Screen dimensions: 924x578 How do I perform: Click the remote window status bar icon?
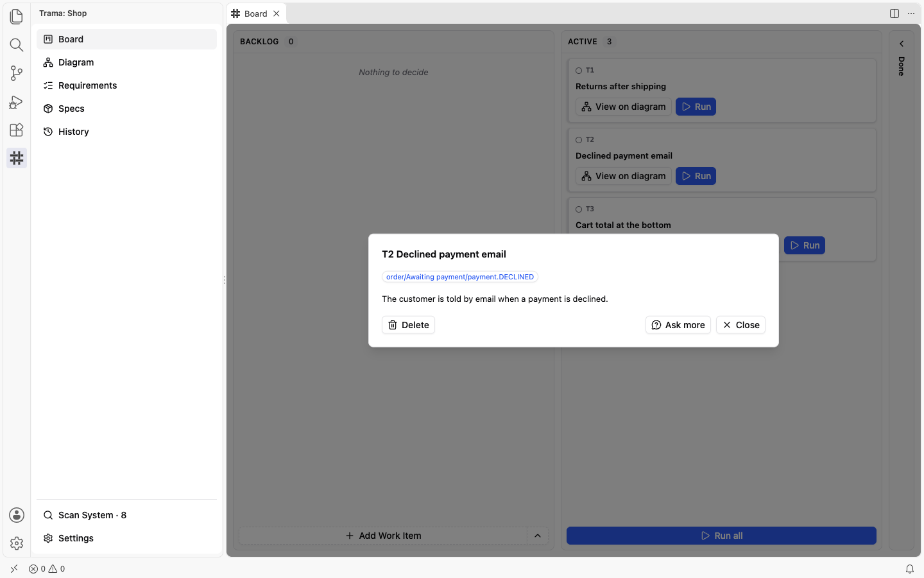14,569
